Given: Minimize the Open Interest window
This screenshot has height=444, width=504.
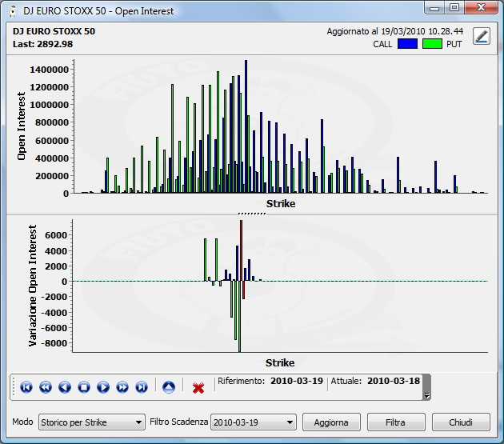Looking at the screenshot, I should point(434,8).
